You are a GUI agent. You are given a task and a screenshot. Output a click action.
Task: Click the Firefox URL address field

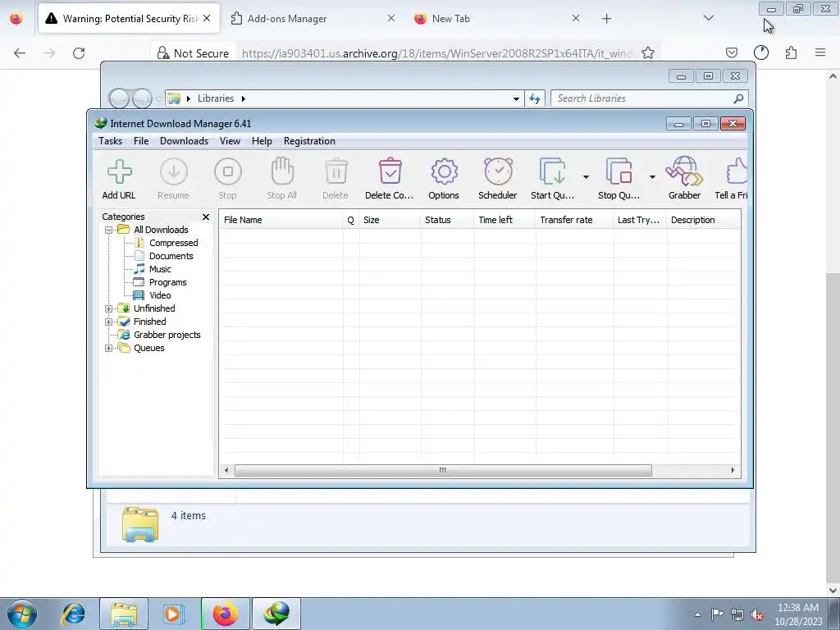click(x=436, y=53)
